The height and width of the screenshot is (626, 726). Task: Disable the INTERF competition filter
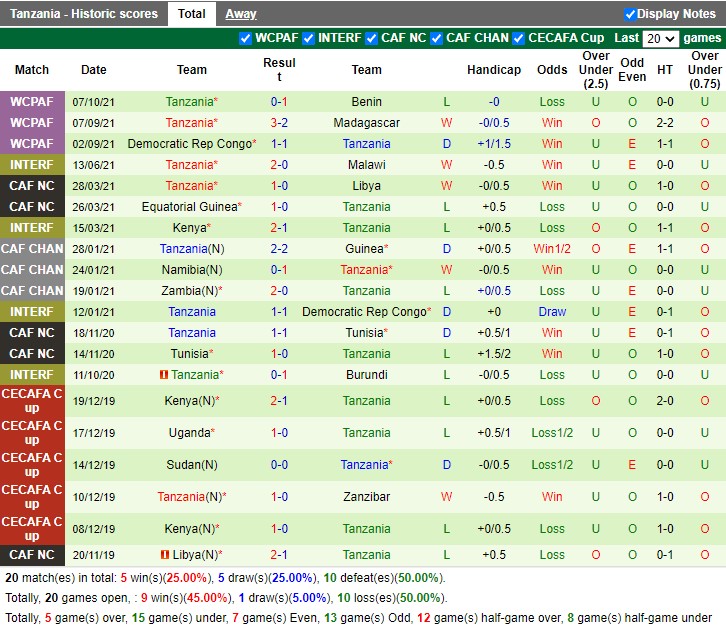click(309, 39)
